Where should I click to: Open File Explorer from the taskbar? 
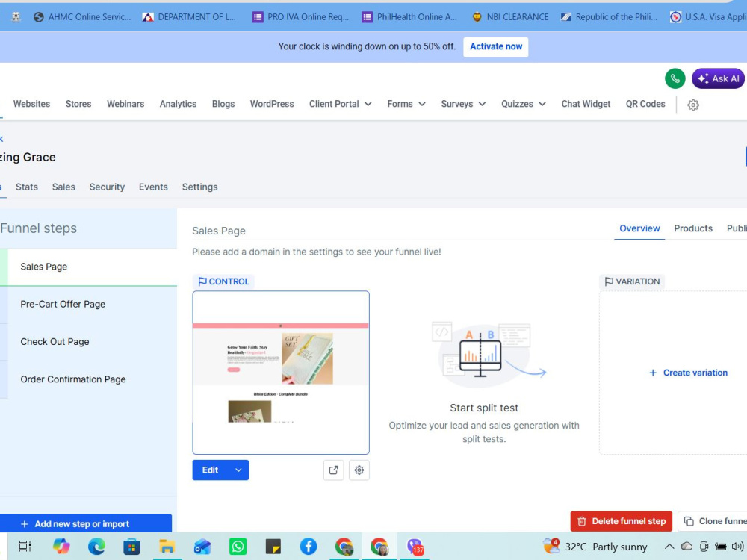[167, 547]
